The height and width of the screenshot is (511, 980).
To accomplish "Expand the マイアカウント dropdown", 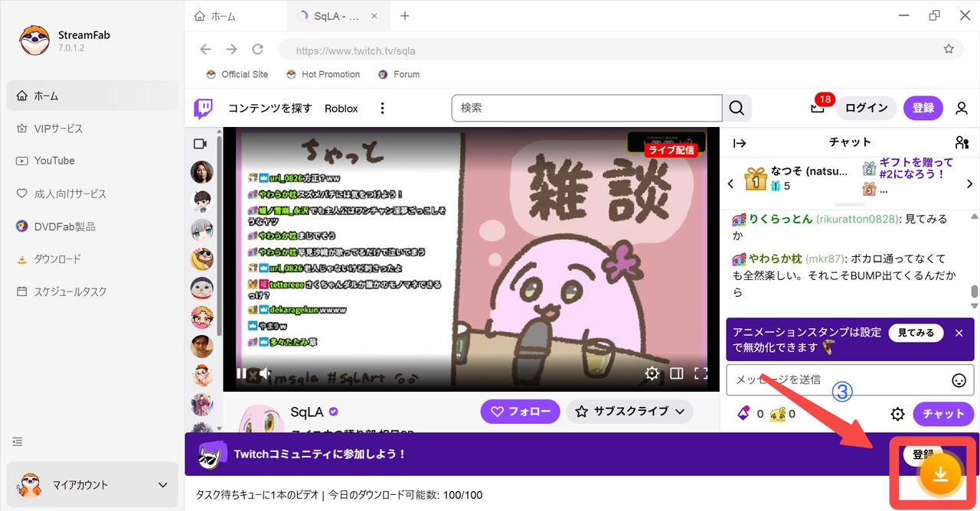I will (162, 484).
